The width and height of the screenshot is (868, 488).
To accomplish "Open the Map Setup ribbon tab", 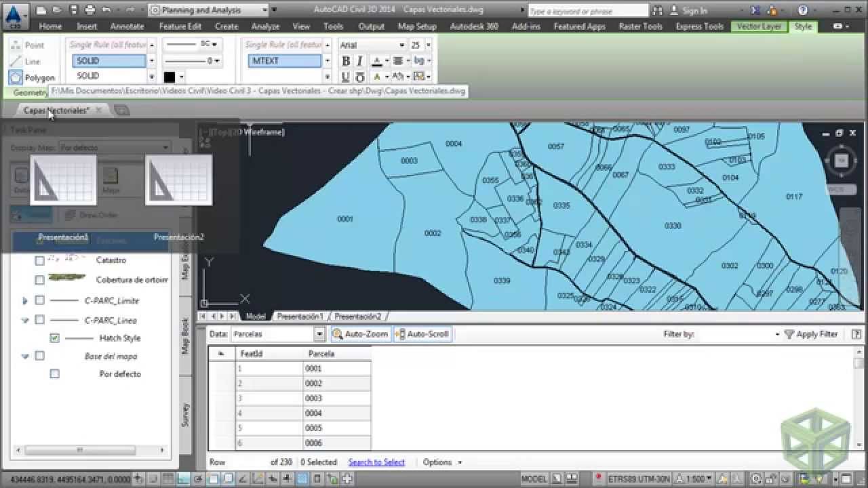I will [x=417, y=26].
